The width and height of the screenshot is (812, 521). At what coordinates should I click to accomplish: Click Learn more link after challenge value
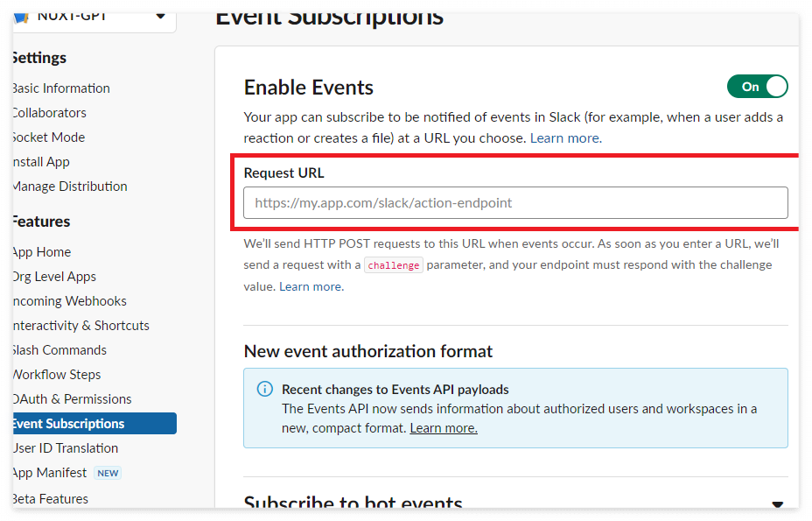click(311, 286)
